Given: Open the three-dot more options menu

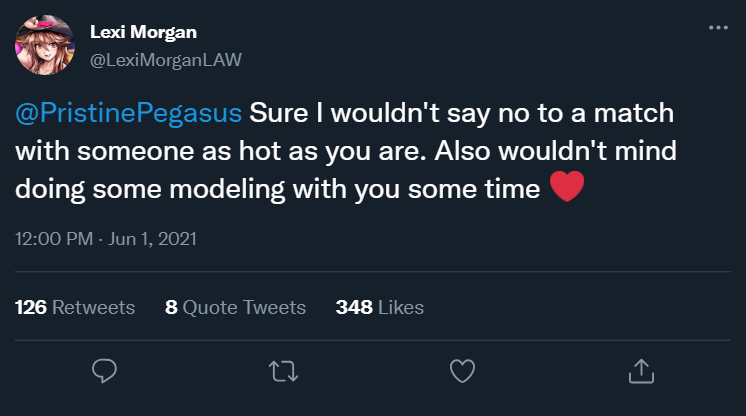Looking at the screenshot, I should (x=718, y=28).
